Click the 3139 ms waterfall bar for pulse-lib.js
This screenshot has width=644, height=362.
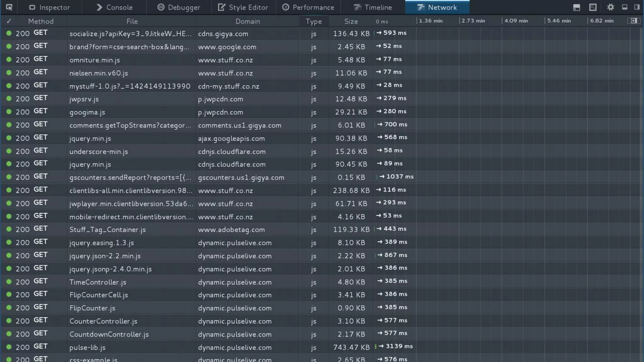pyautogui.click(x=376, y=347)
